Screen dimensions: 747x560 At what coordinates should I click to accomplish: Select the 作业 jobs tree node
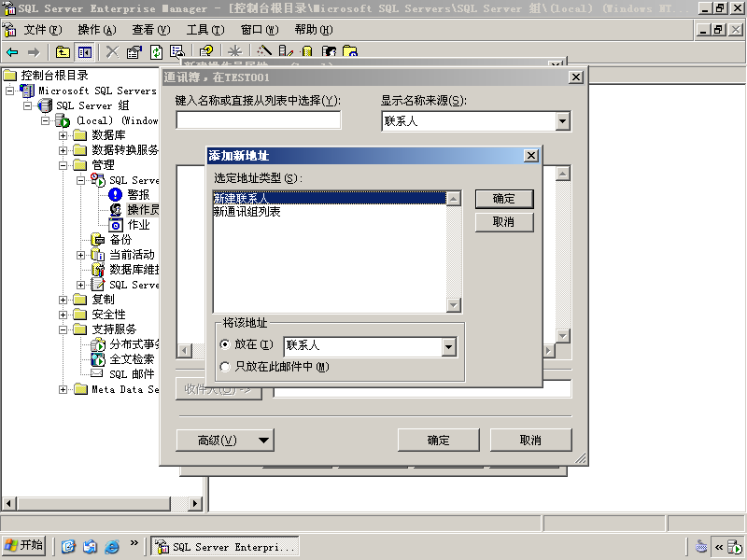click(x=138, y=225)
